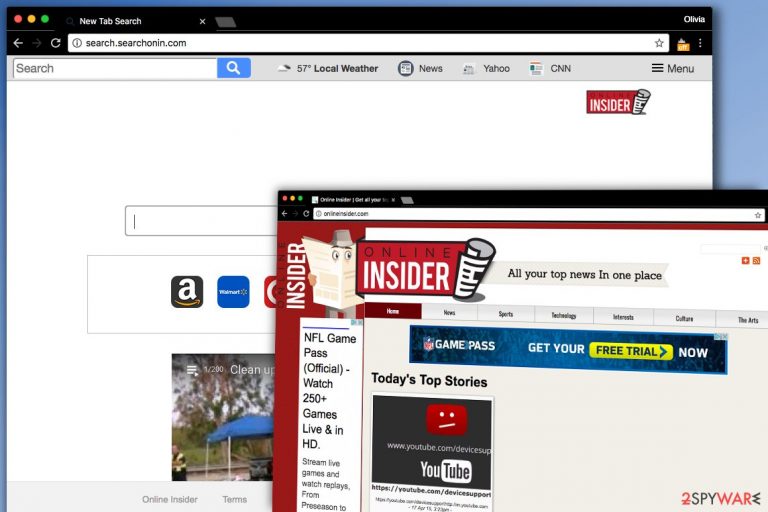Click the FREE TRIAL yellow button
The width and height of the screenshot is (768, 512).
pyautogui.click(x=631, y=351)
